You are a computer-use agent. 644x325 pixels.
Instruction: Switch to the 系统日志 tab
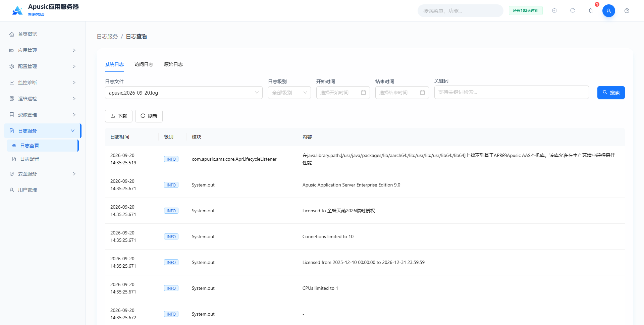[x=114, y=64]
